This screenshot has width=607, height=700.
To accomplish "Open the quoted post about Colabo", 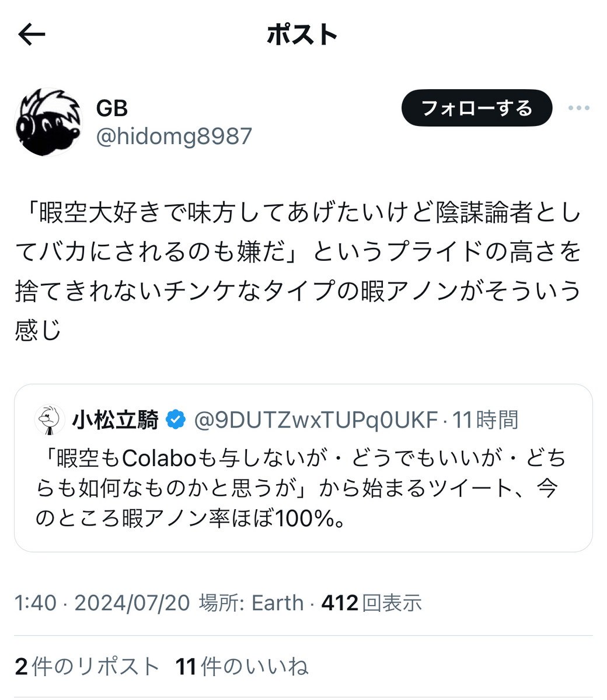I will pyautogui.click(x=303, y=468).
